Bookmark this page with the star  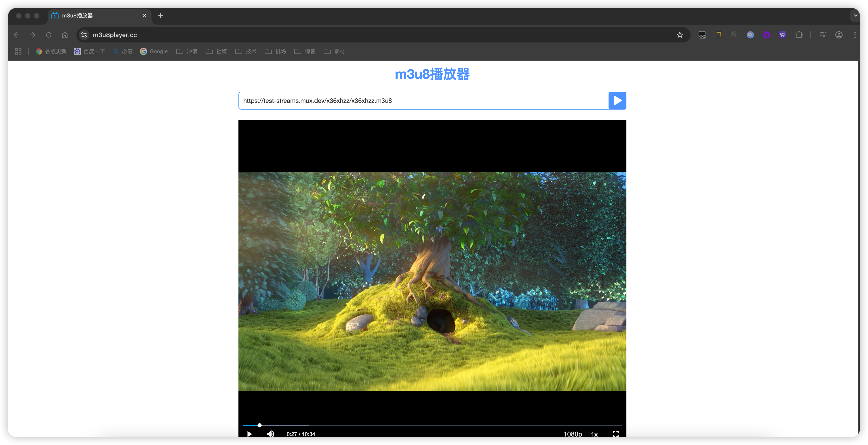pyautogui.click(x=680, y=35)
